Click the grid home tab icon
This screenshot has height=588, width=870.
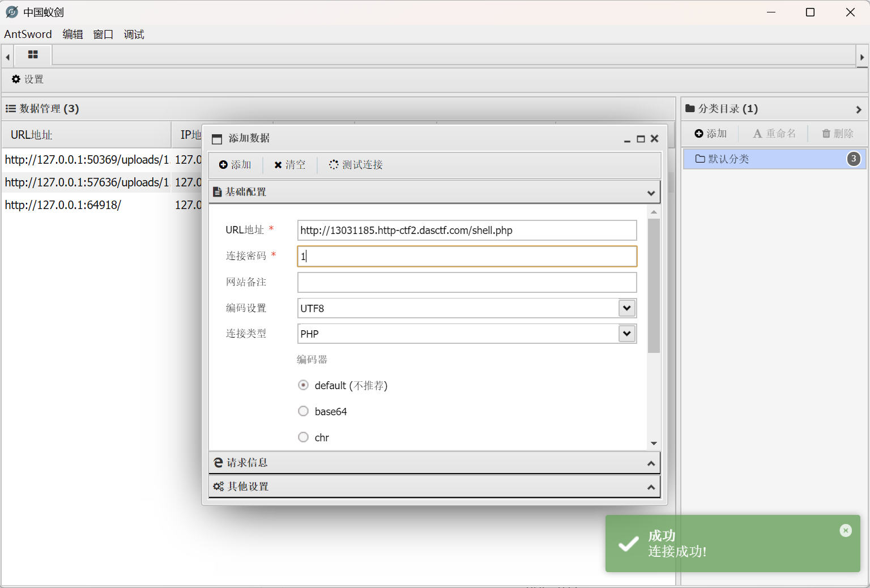pyautogui.click(x=33, y=55)
